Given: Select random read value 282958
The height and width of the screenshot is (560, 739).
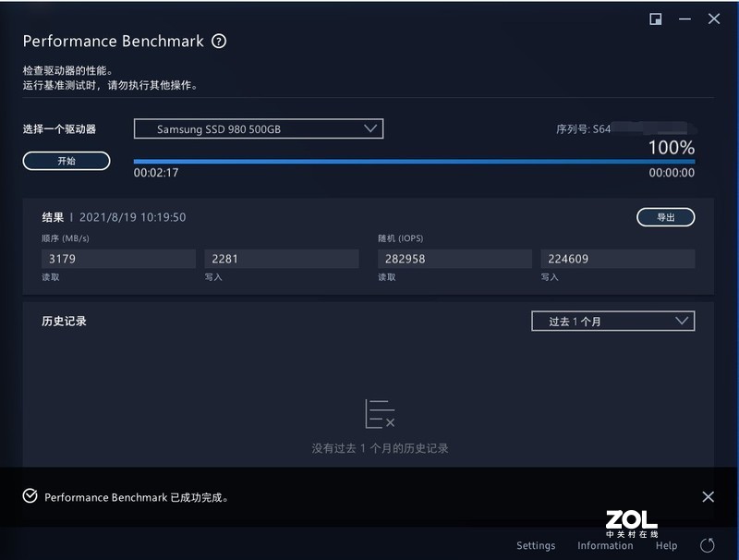Looking at the screenshot, I should coord(454,259).
